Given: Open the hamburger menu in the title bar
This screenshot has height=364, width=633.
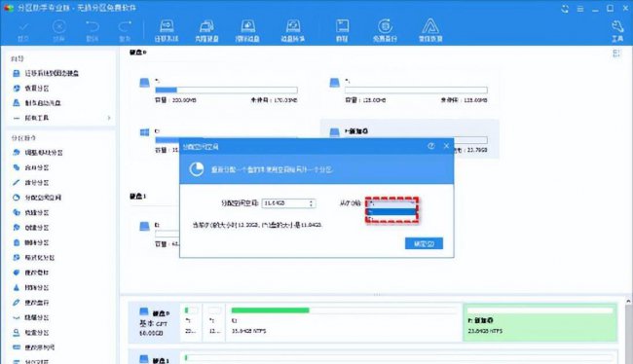Looking at the screenshot, I should pyautogui.click(x=580, y=9).
